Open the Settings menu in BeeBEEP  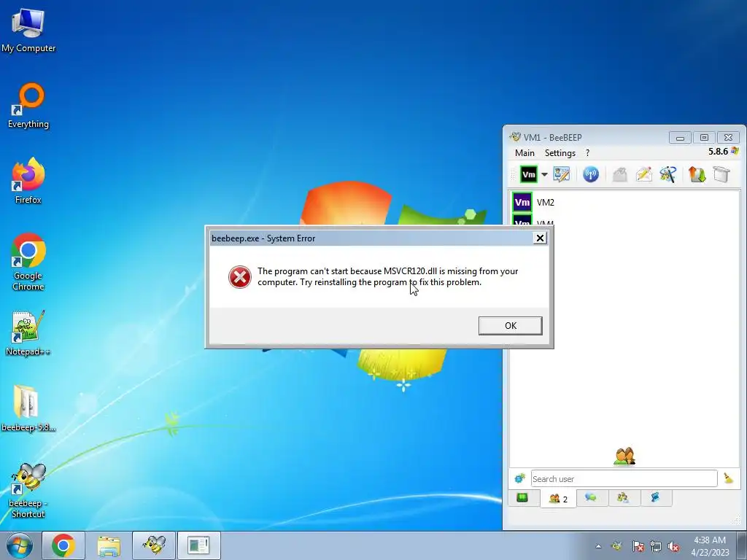(560, 153)
